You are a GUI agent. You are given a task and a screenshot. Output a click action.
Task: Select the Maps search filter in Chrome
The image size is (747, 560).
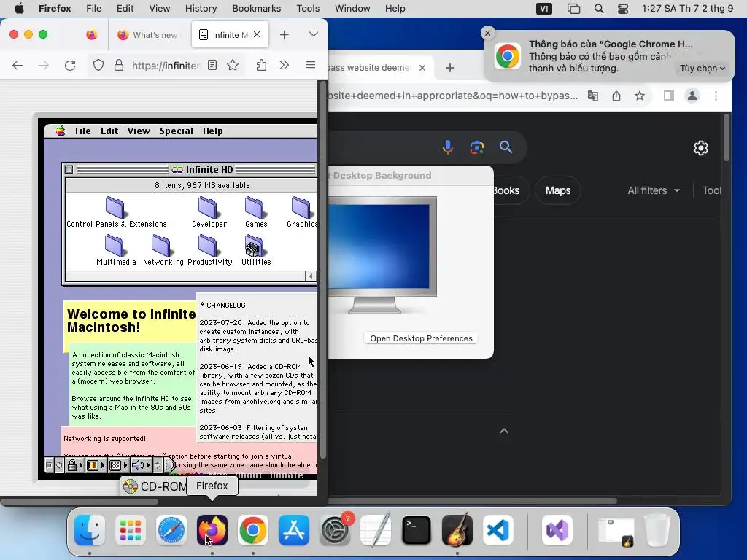558,190
